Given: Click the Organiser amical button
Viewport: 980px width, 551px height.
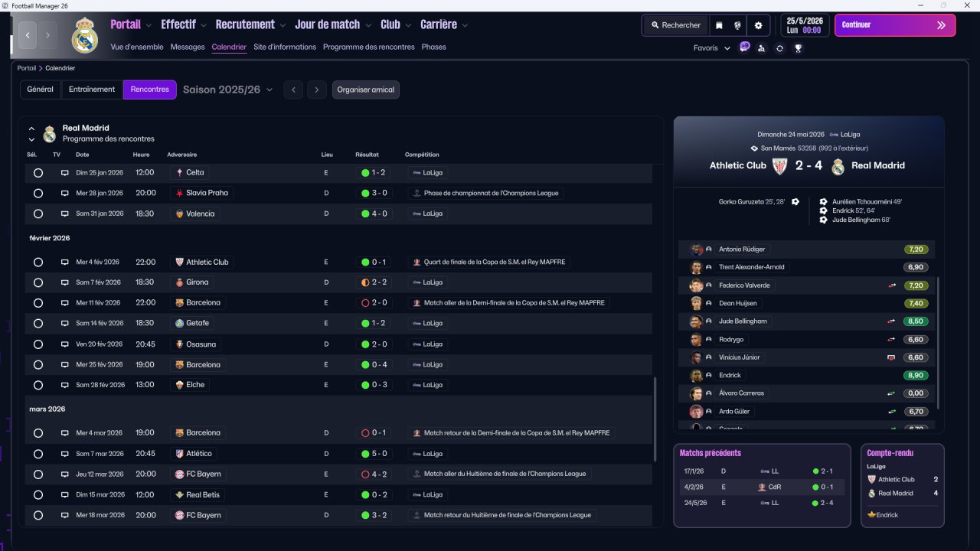Looking at the screenshot, I should (366, 90).
